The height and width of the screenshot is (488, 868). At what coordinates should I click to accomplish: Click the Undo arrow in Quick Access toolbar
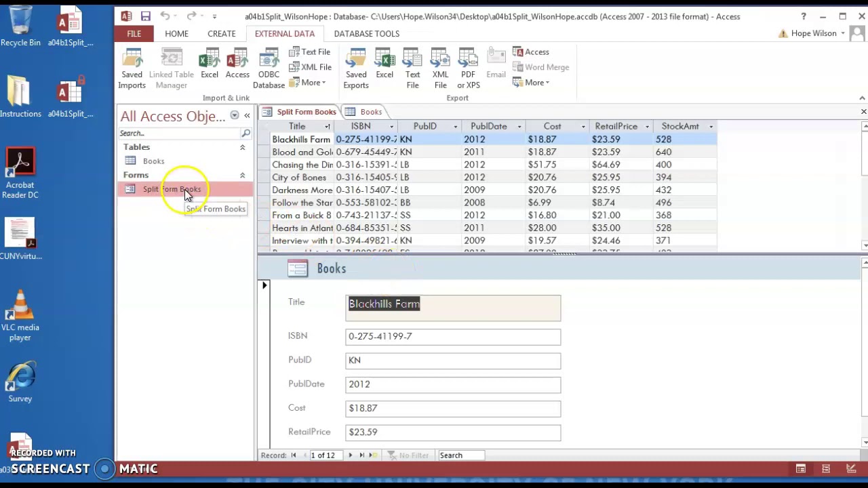tap(165, 16)
